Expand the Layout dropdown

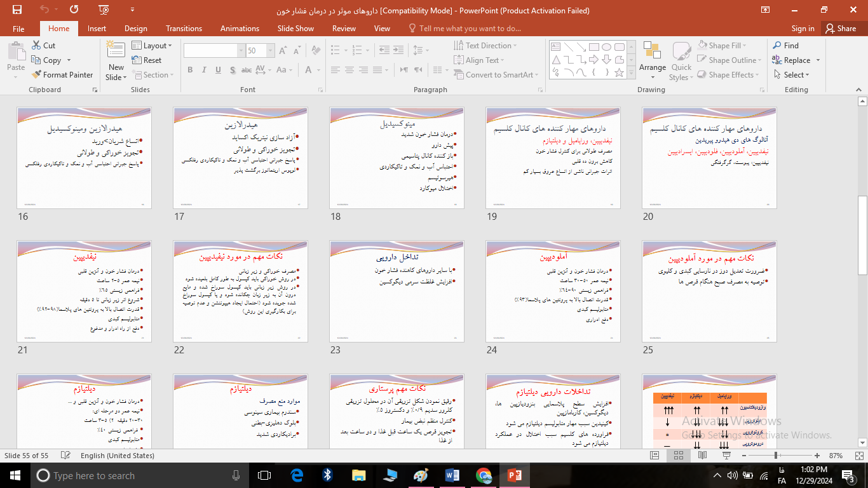(x=153, y=46)
